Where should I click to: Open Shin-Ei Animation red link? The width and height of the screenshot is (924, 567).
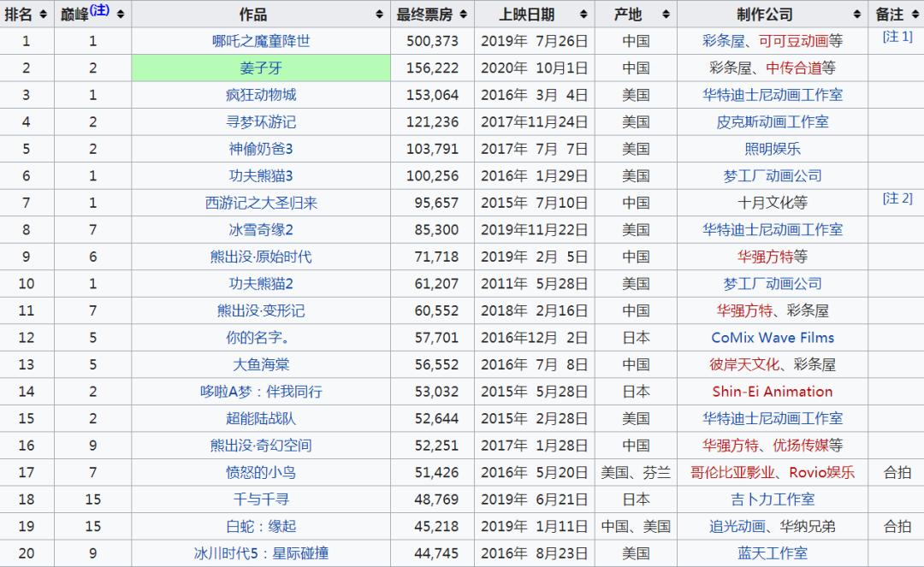(x=773, y=392)
